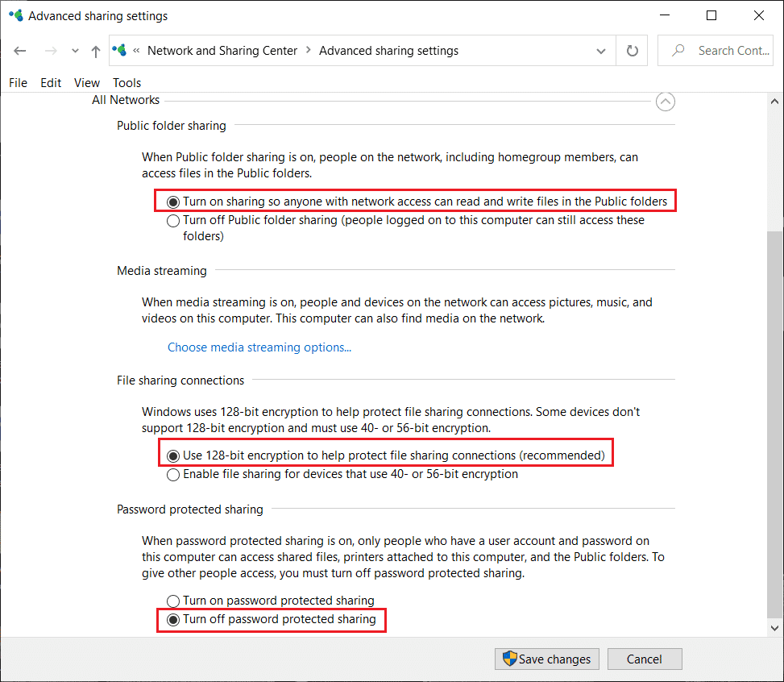Open the File menu
Viewport: 784px width, 682px height.
click(x=18, y=82)
